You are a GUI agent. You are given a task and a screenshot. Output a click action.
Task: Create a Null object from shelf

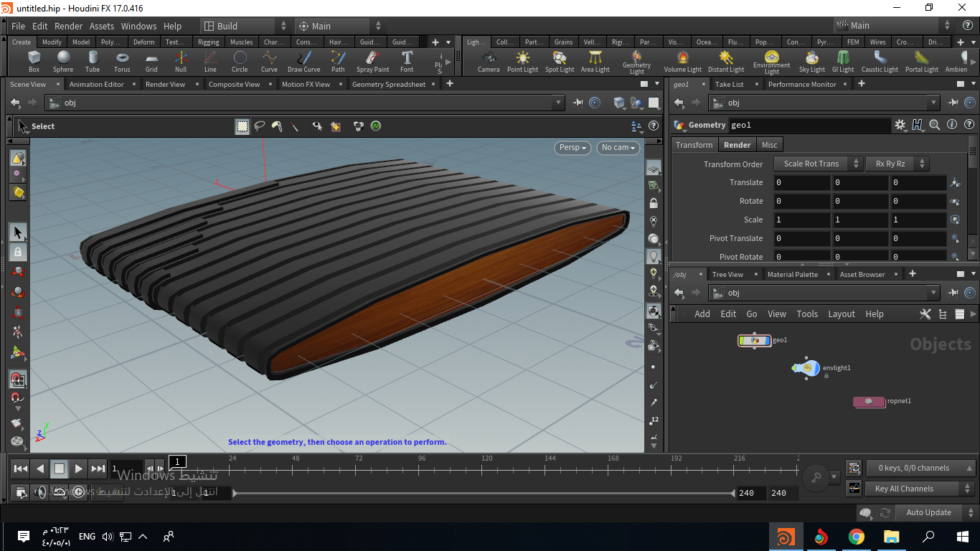181,61
